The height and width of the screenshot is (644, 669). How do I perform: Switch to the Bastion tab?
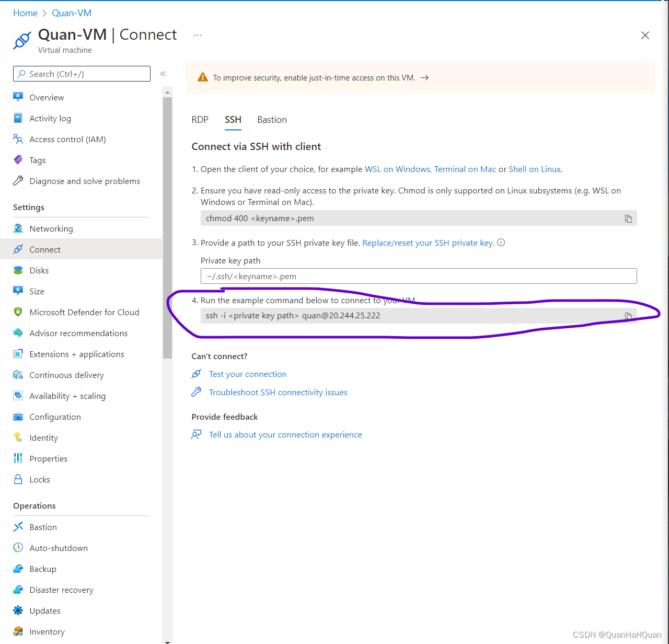point(272,120)
